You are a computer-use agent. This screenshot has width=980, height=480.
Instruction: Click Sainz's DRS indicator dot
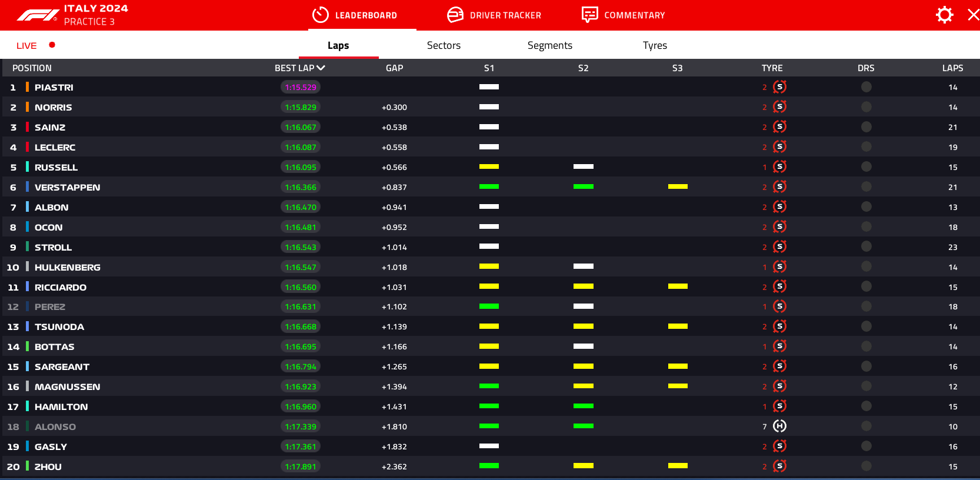click(866, 127)
